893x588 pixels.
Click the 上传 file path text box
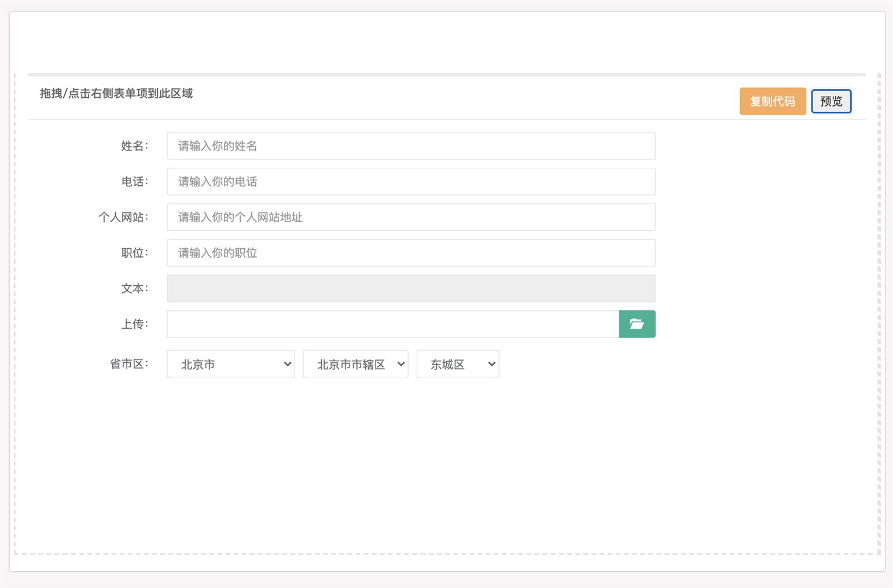(392, 324)
